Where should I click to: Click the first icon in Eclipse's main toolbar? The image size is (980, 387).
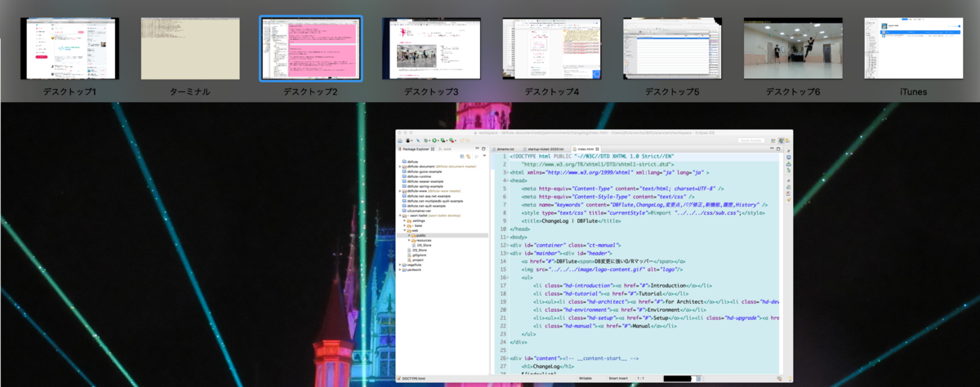400,140
